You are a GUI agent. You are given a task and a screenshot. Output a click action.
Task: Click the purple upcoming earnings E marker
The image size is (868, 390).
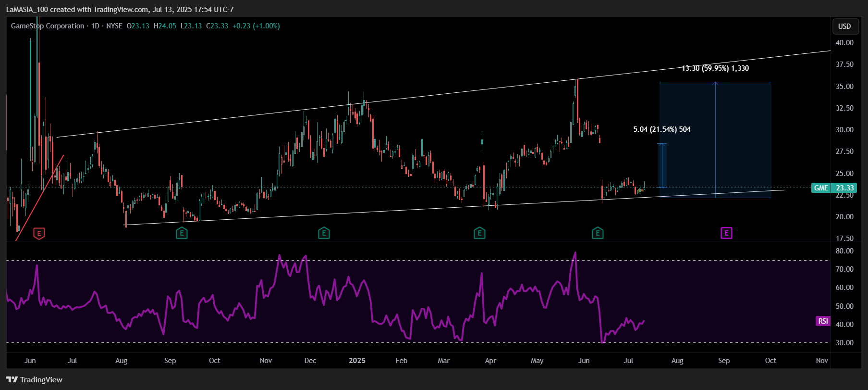click(726, 233)
